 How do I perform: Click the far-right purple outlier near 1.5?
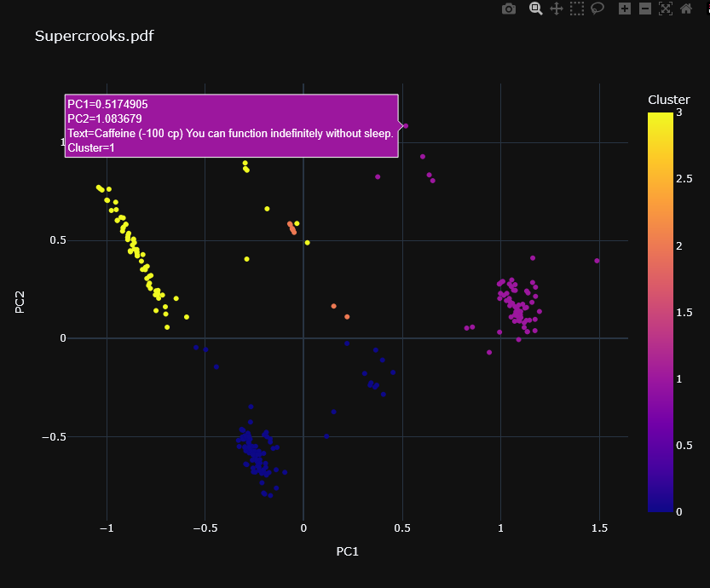coord(597,261)
